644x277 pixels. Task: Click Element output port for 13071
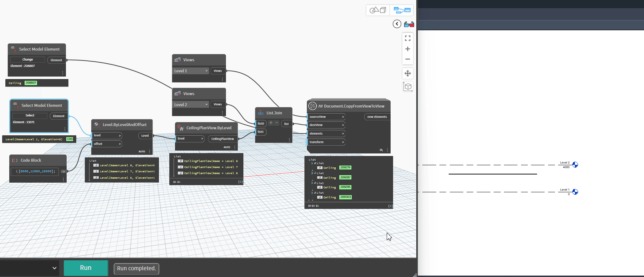pos(59,116)
